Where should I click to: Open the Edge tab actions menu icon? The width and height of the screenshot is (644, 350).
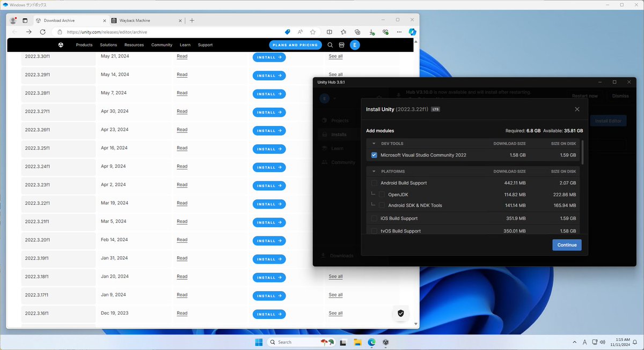click(25, 20)
